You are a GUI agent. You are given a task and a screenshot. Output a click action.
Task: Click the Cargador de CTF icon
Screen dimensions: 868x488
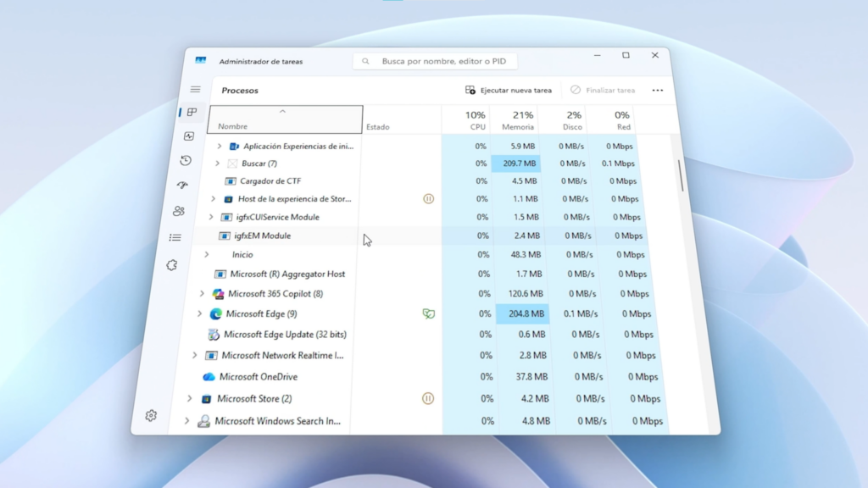tap(231, 181)
